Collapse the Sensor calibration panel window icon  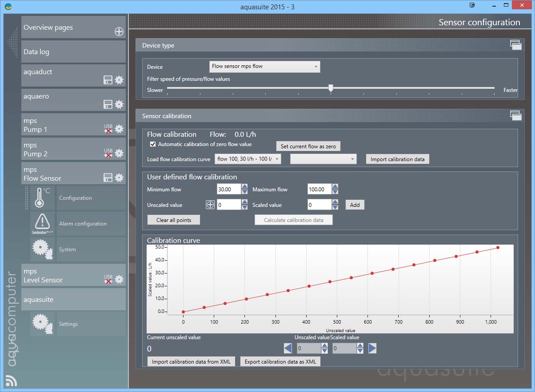point(515,115)
